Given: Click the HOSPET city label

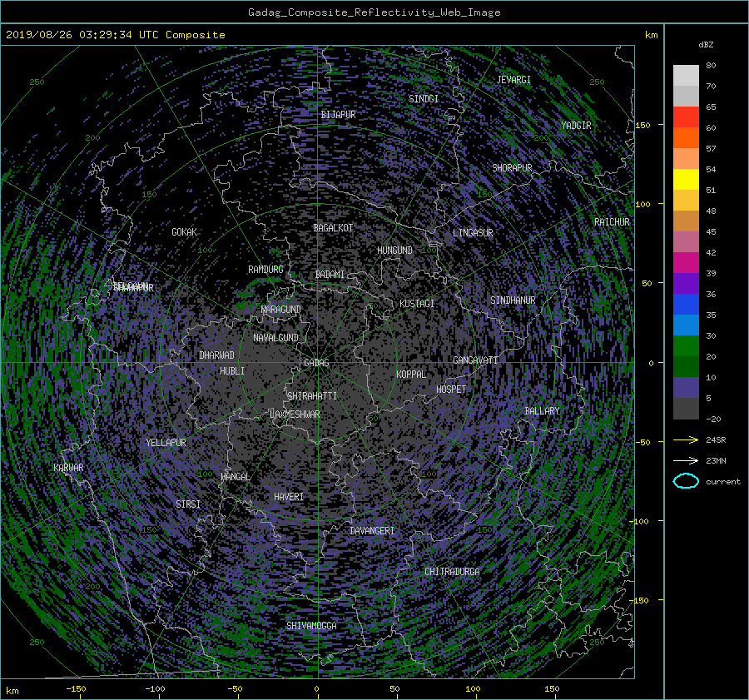Looking at the screenshot, I should [x=451, y=390].
